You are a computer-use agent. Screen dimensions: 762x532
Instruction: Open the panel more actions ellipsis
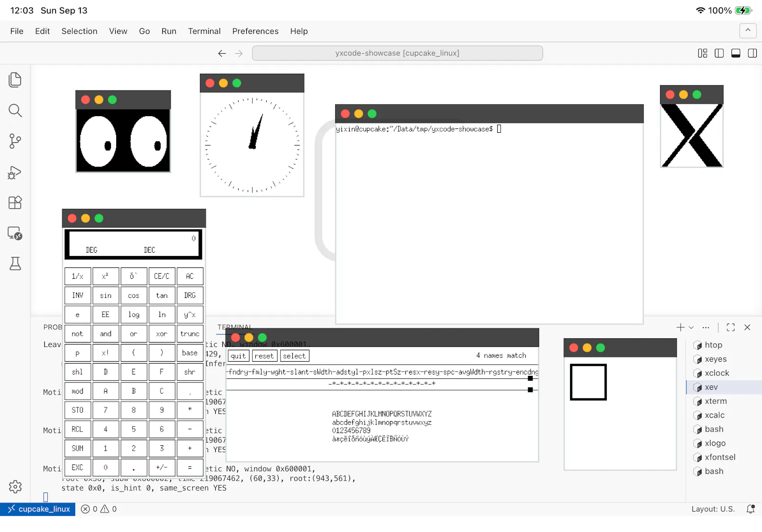pos(706,327)
